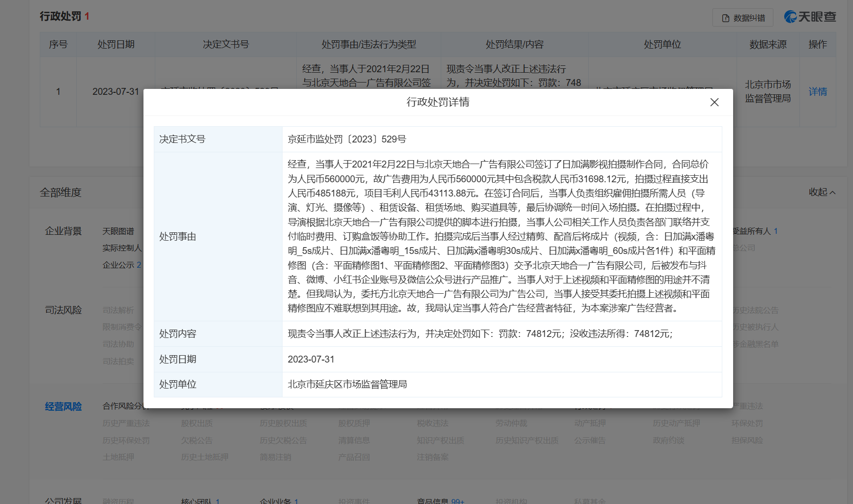The width and height of the screenshot is (853, 504).
Task: Click the 司法解析 item
Action: [x=118, y=310]
